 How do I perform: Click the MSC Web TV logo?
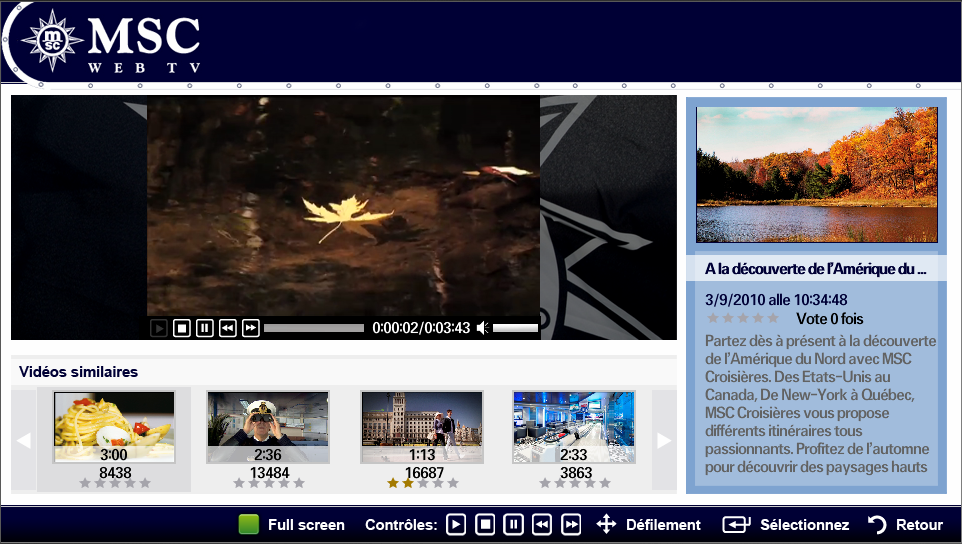[110, 42]
